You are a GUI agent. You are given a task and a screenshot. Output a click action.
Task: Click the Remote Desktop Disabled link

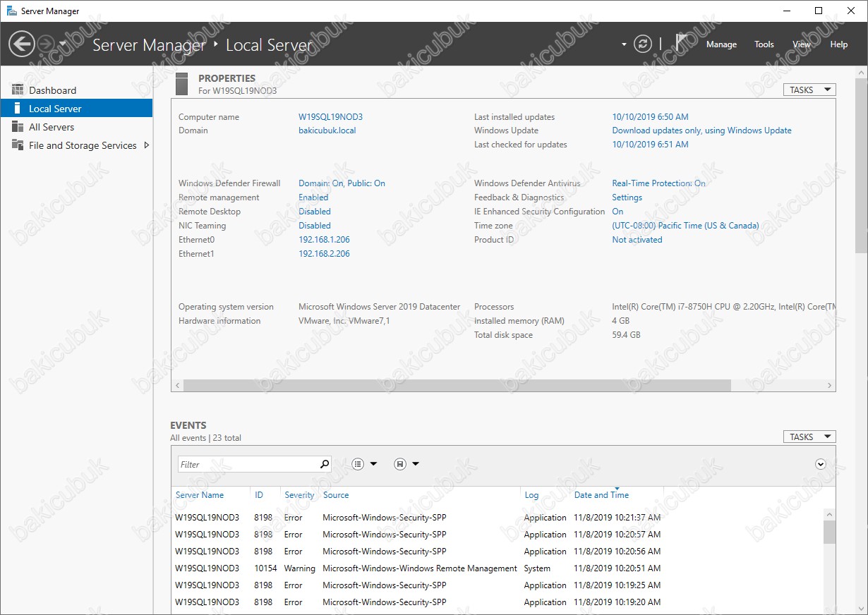(315, 212)
